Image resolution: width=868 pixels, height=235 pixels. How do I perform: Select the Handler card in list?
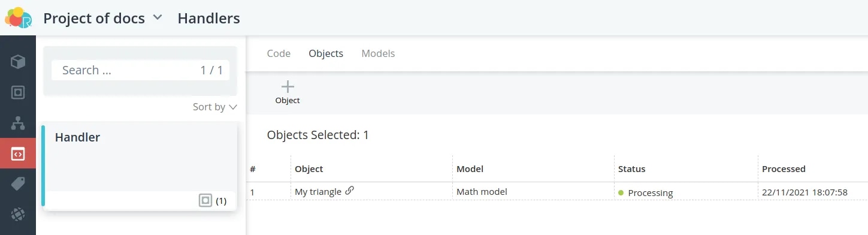[140, 168]
